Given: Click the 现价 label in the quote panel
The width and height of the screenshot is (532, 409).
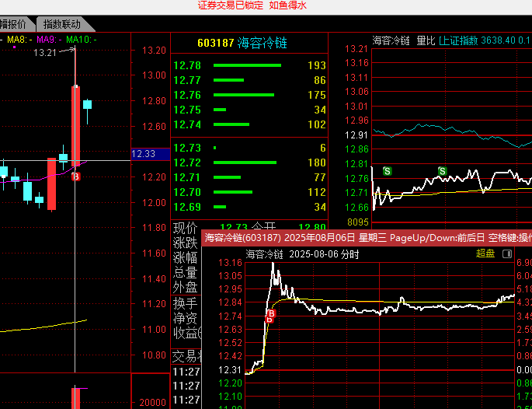Looking at the screenshot, I should (x=186, y=229).
